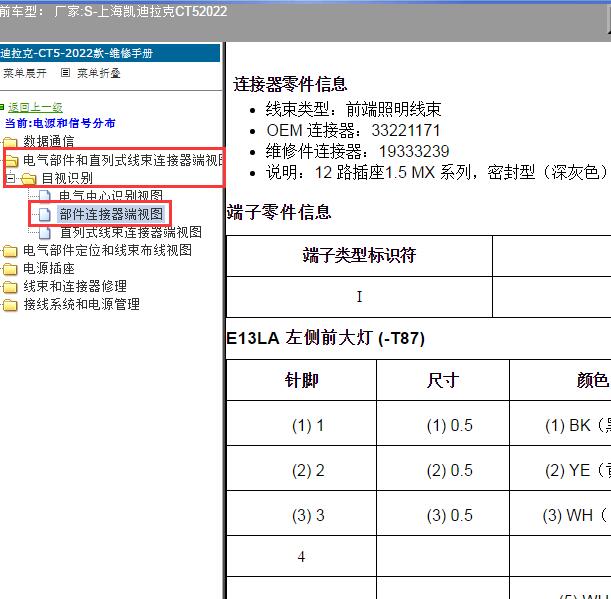Click folder icon of 电气部件和直列式线束连接器端视图
Image resolution: width=611 pixels, height=599 pixels.
(12, 160)
